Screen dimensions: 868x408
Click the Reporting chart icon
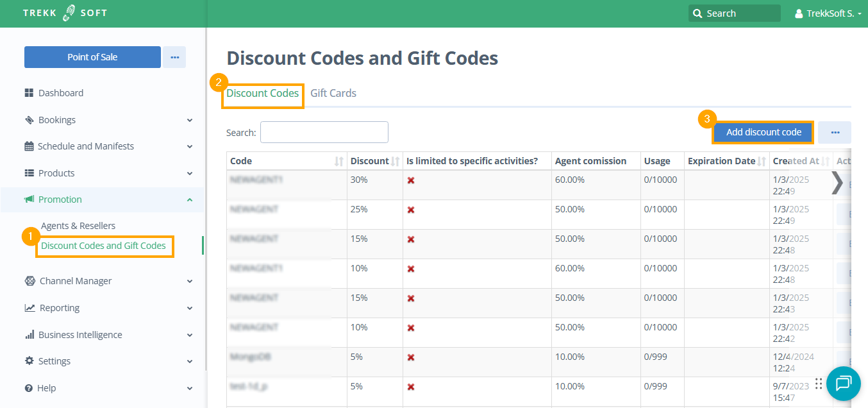pyautogui.click(x=29, y=308)
